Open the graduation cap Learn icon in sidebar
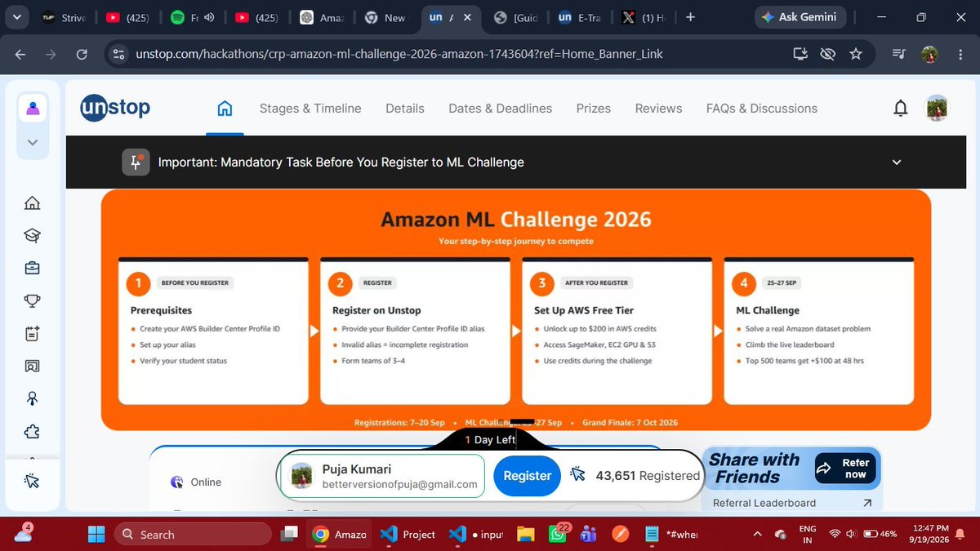The image size is (980, 551). 32,236
